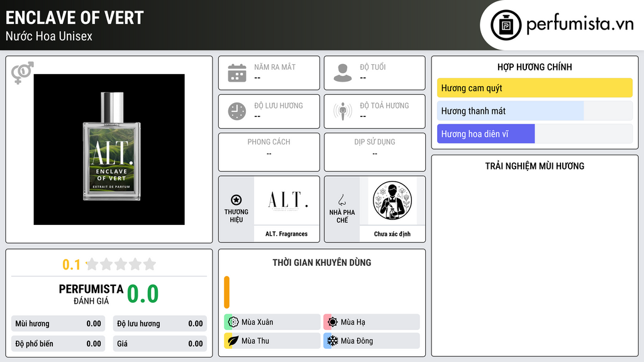The width and height of the screenshot is (644, 362).
Task: Open the Enclave of Vert bottle image
Action: point(109,150)
